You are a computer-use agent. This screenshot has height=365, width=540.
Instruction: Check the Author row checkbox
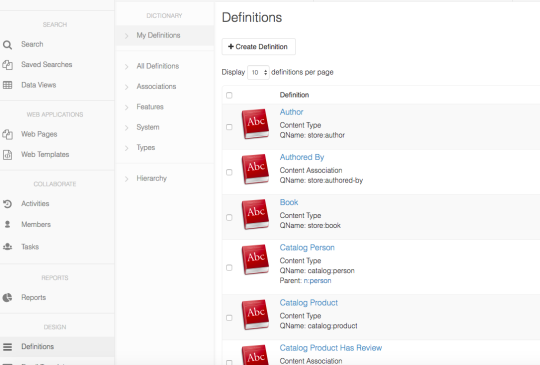click(229, 127)
